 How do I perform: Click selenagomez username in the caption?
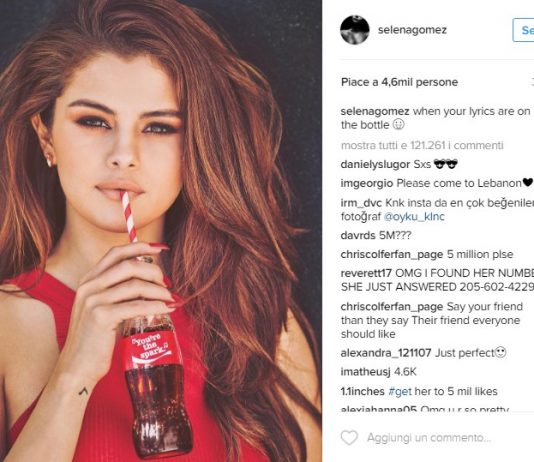375,111
